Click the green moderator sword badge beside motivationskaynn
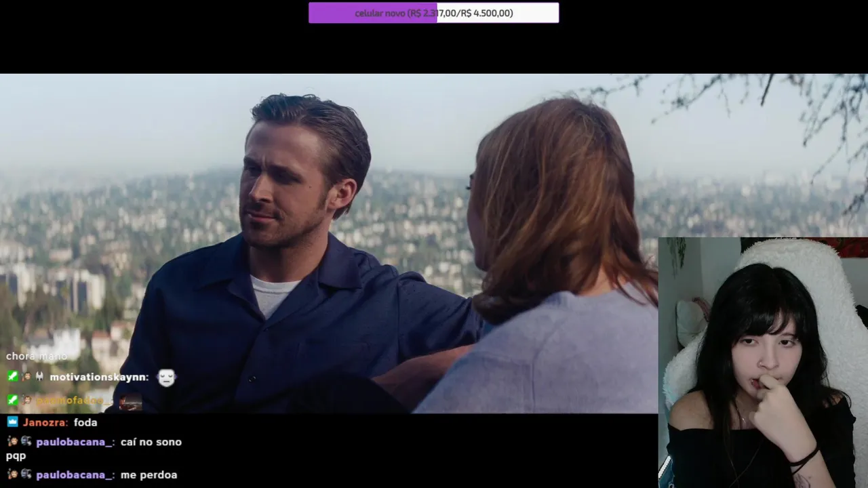868x488 pixels. click(12, 377)
